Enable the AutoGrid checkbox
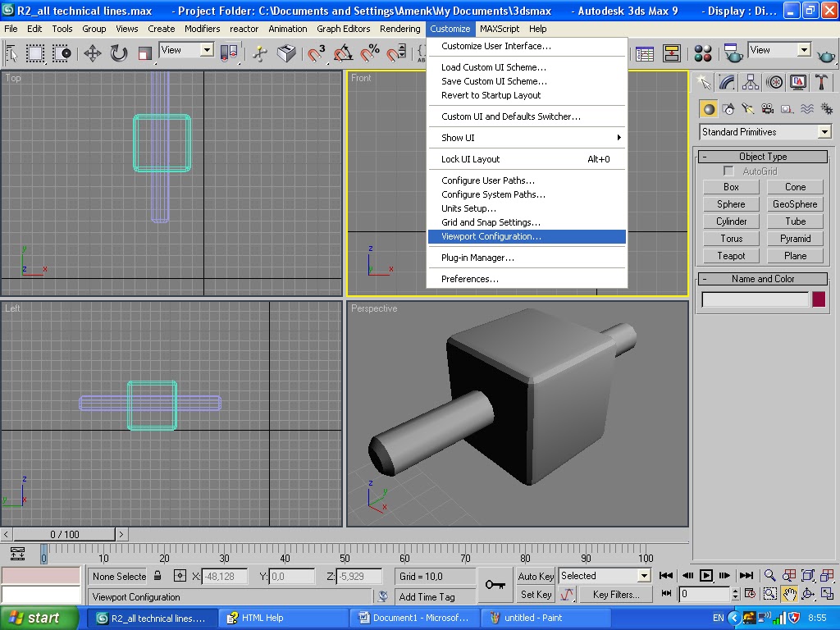Viewport: 840px width, 630px height. [x=728, y=171]
